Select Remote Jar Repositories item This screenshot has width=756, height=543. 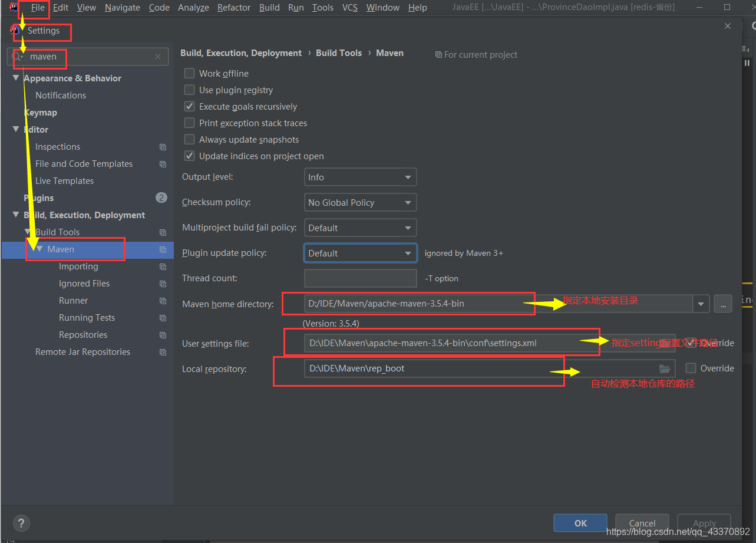82,352
